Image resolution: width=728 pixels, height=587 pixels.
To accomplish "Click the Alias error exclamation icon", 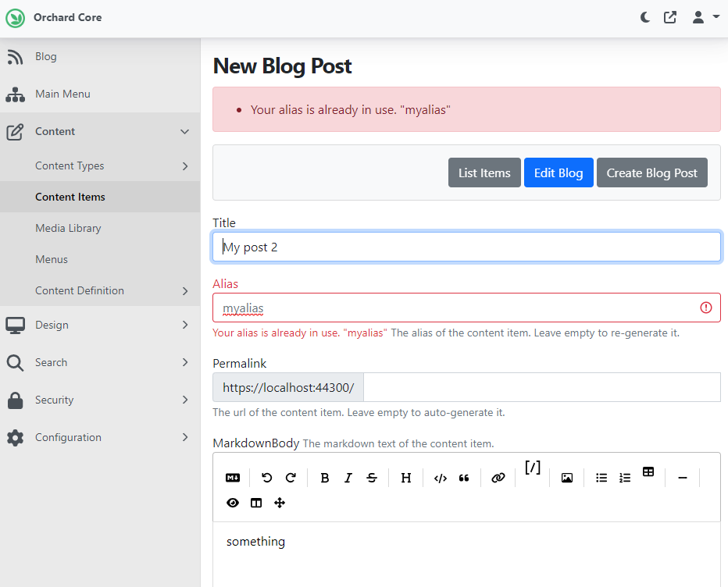I will click(705, 308).
